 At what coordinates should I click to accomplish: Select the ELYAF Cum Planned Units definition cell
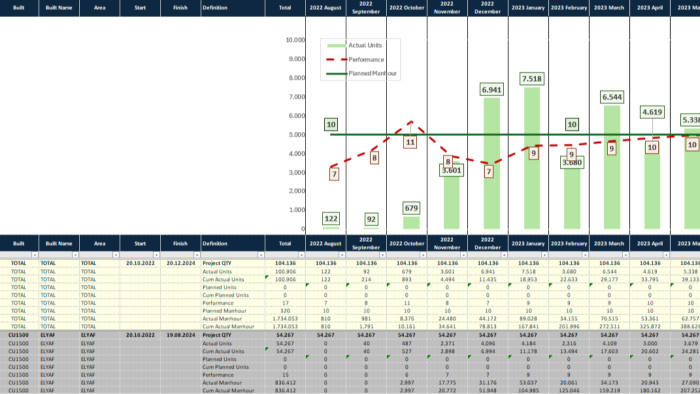point(233,367)
